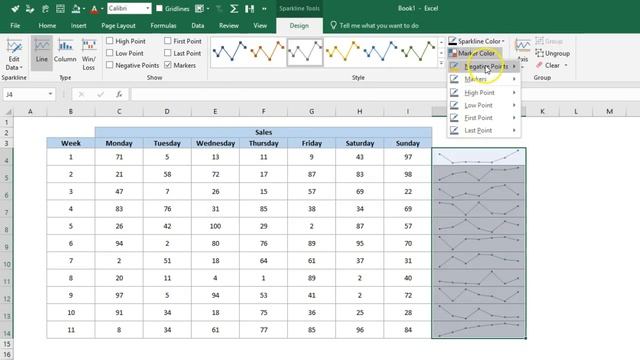This screenshot has width=640, height=360.
Task: Click the Select All triangle corner
Action: 8,111
